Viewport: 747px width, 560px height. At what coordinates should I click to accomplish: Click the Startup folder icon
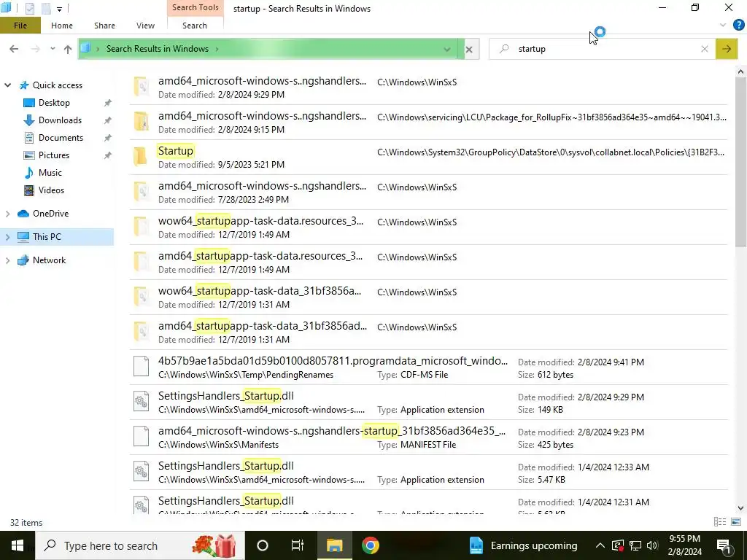[141, 156]
